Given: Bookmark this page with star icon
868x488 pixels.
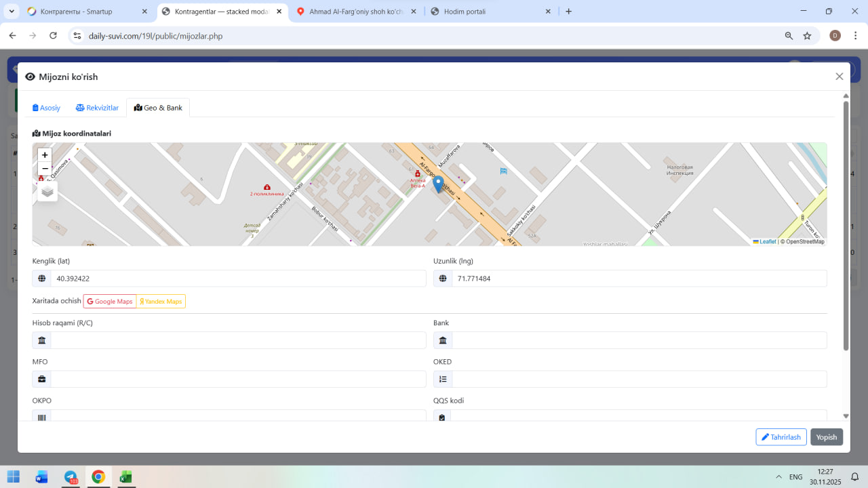Looking at the screenshot, I should pos(807,36).
